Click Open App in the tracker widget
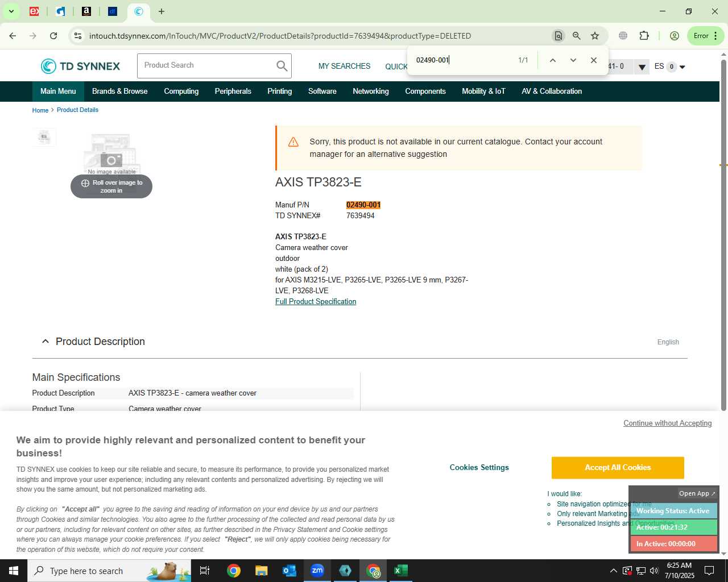The image size is (728, 582). pos(697,493)
